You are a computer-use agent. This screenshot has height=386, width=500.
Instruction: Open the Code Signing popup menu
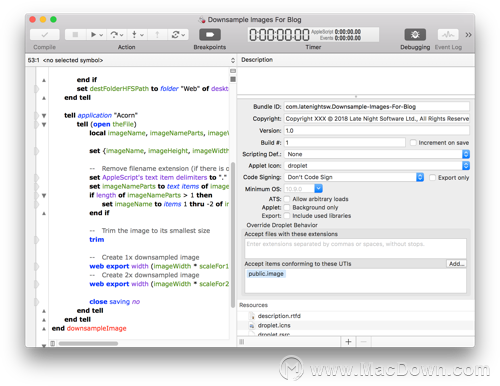tap(354, 177)
